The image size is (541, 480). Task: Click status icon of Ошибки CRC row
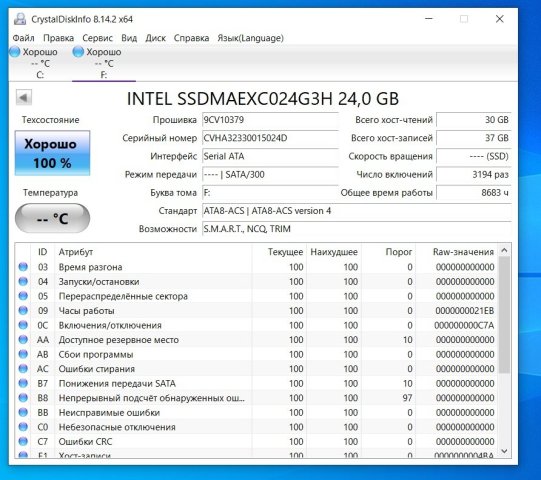click(23, 441)
